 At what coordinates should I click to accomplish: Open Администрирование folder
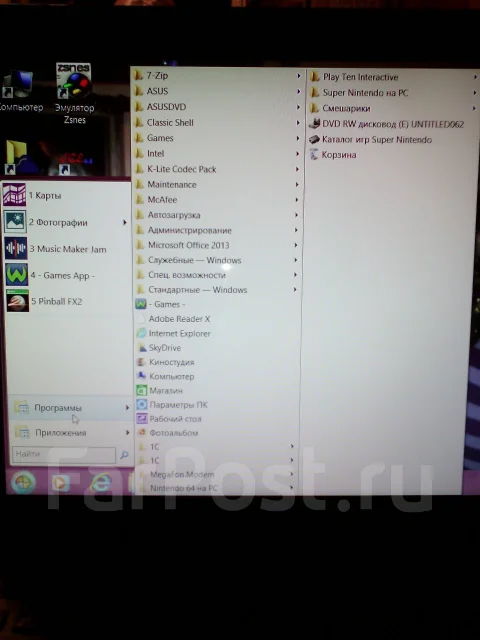click(x=218, y=230)
